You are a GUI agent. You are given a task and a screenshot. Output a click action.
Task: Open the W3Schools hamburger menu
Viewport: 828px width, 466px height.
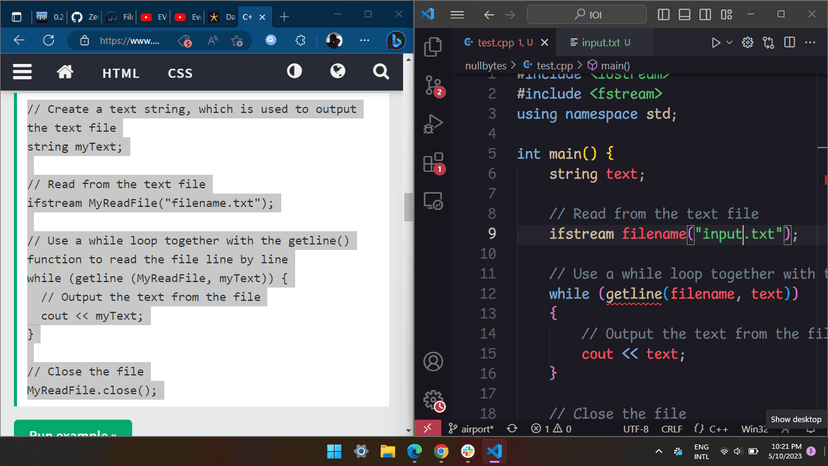pyautogui.click(x=22, y=72)
